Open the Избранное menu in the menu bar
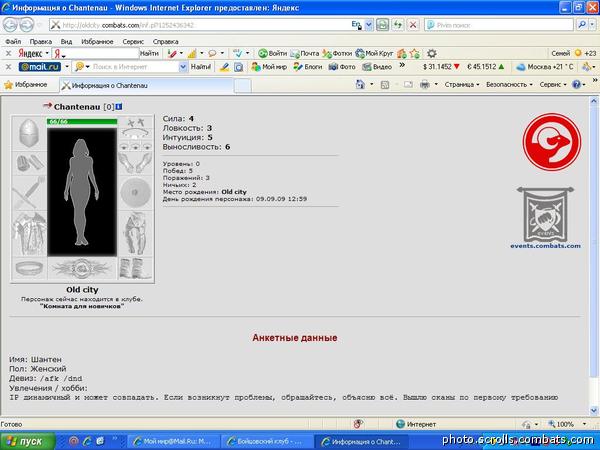 pos(97,41)
